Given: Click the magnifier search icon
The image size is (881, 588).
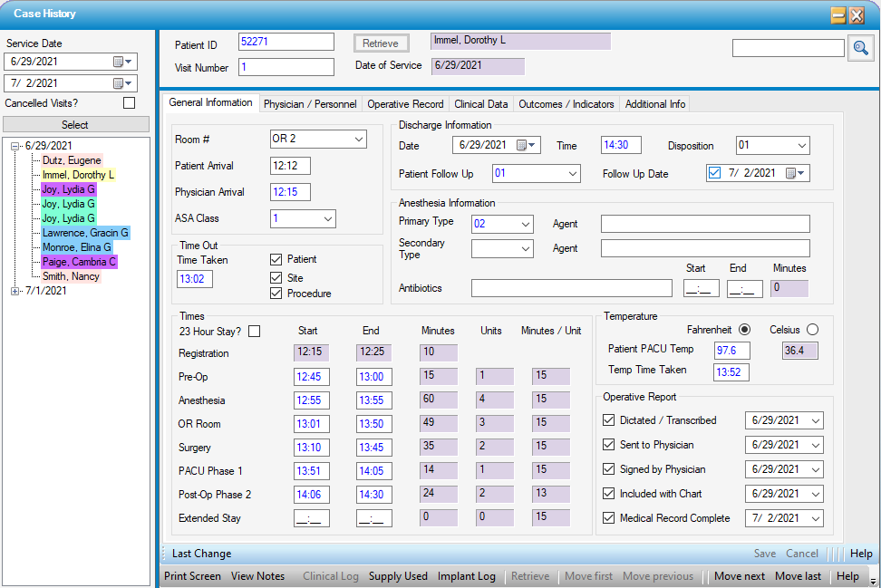Looking at the screenshot, I should coord(859,49).
